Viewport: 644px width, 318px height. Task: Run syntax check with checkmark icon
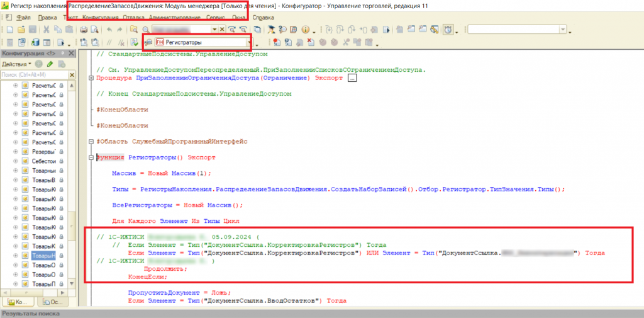[134, 42]
